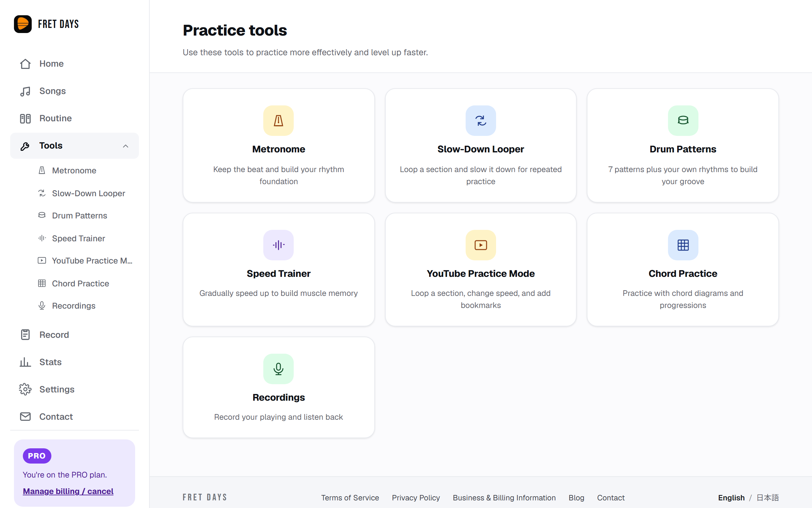Open the Blog footer link
The height and width of the screenshot is (508, 812).
576,498
